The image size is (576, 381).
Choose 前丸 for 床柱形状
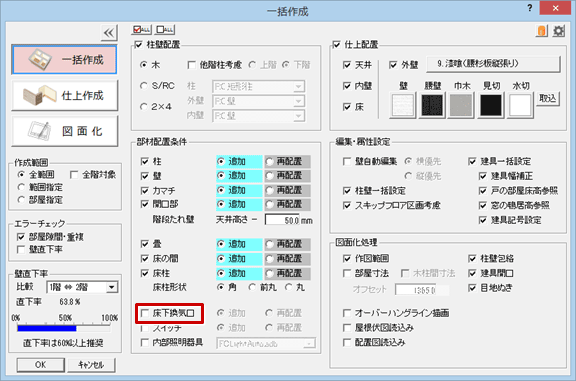point(252,287)
